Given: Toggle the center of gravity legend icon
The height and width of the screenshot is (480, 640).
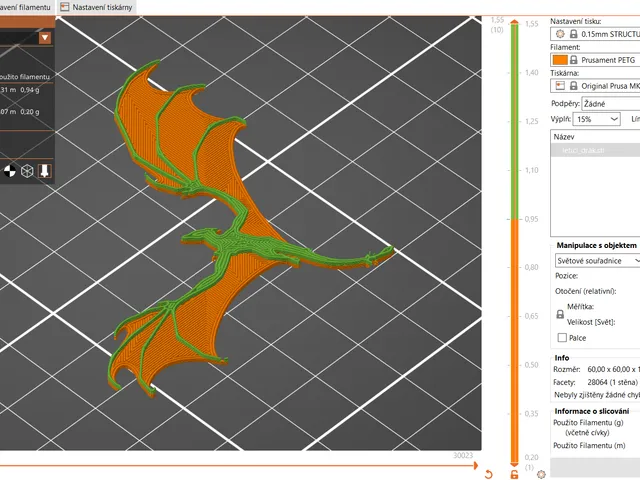Looking at the screenshot, I should coord(9,171).
